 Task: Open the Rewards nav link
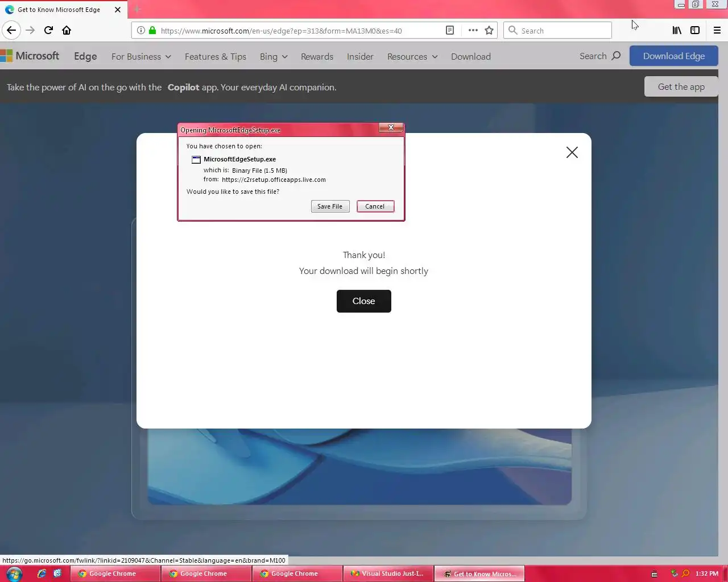pos(317,56)
